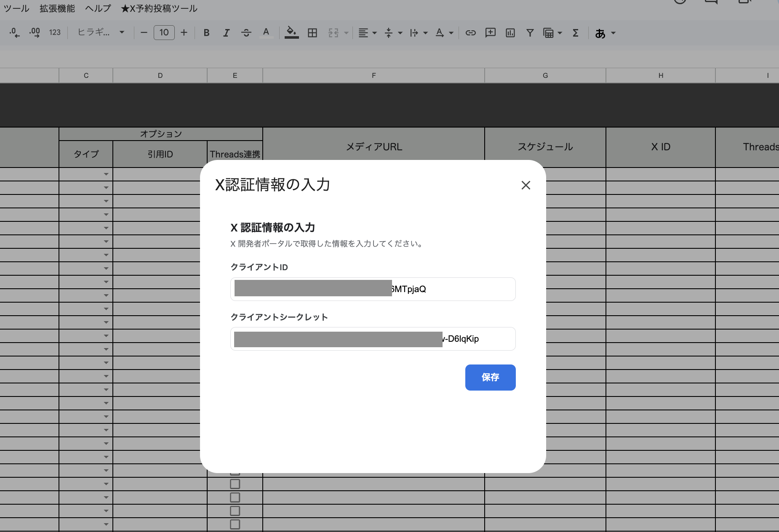Open the ★X予約投稿ツール menu

(x=159, y=8)
